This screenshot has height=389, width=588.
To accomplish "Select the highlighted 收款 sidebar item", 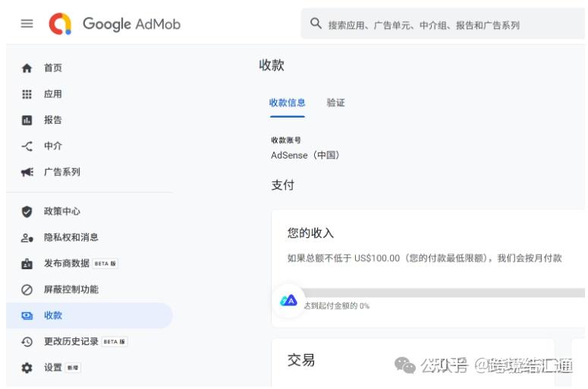I will [x=90, y=315].
